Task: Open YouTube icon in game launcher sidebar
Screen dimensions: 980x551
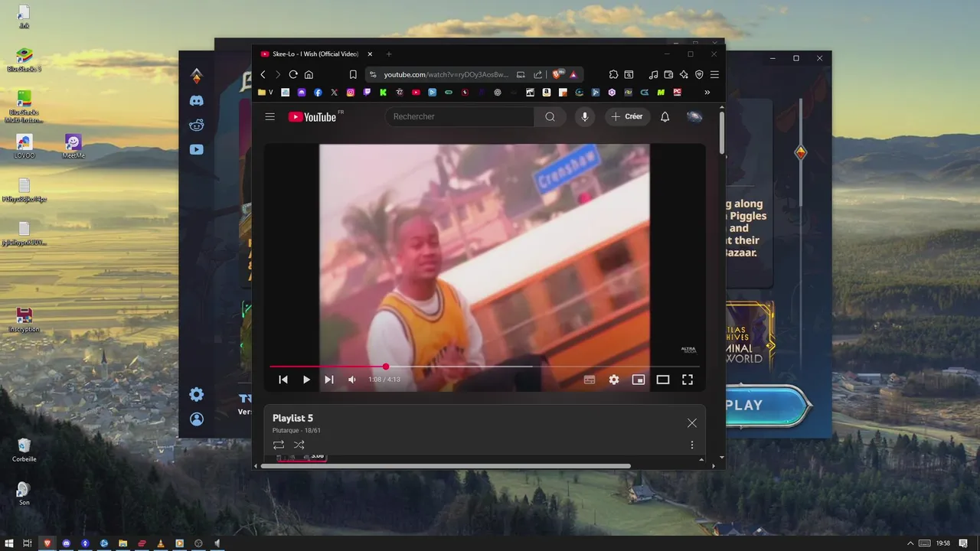Action: (197, 149)
